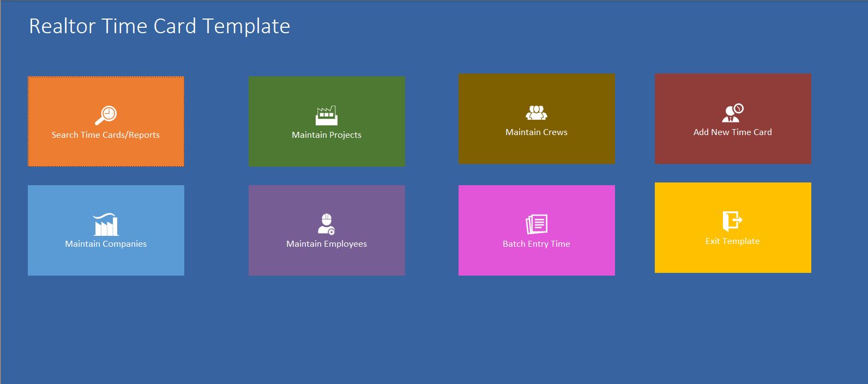Viewport: 868px width, 384px height.
Task: Click the group of people crews icon
Action: [537, 113]
